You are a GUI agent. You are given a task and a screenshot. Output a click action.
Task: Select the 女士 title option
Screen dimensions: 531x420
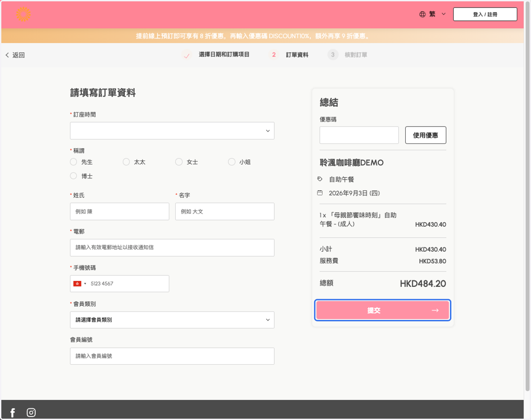tap(179, 162)
